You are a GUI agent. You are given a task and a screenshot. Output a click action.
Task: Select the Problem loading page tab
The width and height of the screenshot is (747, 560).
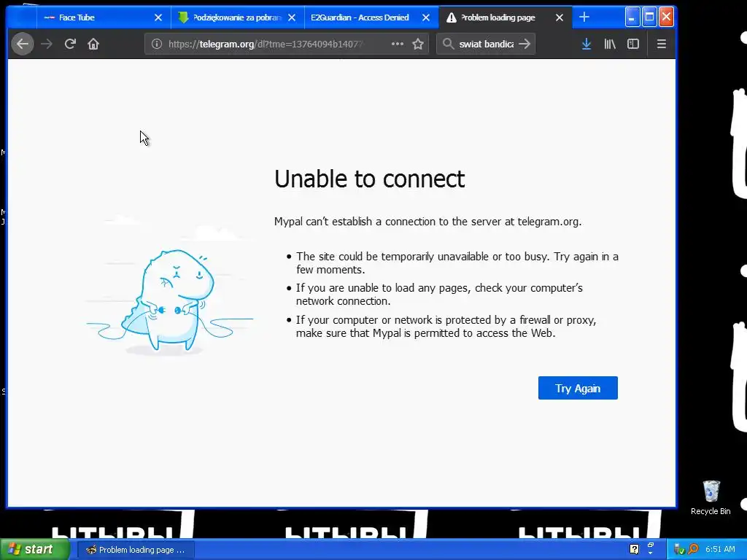(505, 17)
